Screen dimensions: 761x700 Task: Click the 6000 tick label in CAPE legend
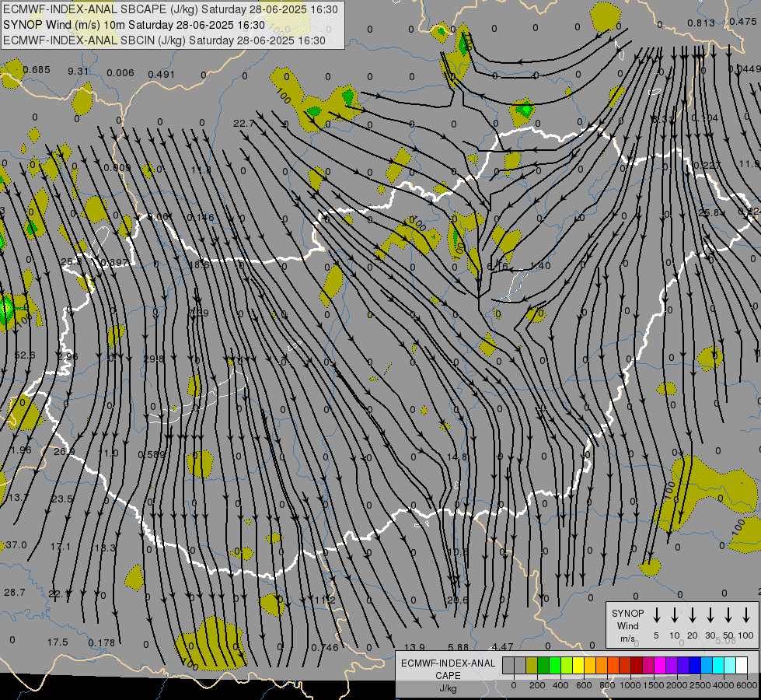click(747, 685)
